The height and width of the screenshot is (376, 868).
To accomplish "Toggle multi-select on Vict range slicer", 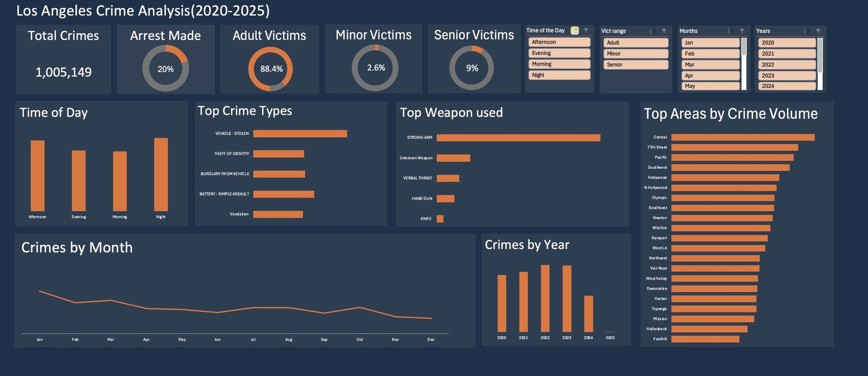I will point(653,31).
